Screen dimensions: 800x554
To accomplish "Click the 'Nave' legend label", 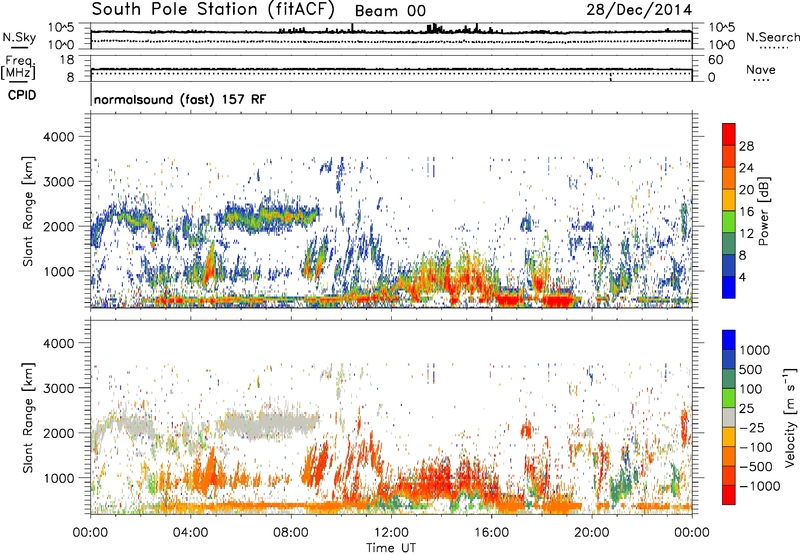I will [761, 69].
